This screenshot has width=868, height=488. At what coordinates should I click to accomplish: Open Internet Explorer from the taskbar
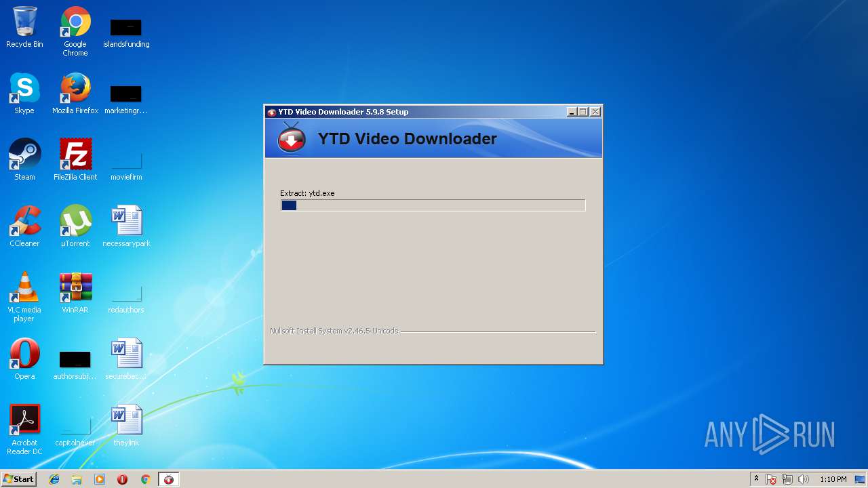point(54,479)
